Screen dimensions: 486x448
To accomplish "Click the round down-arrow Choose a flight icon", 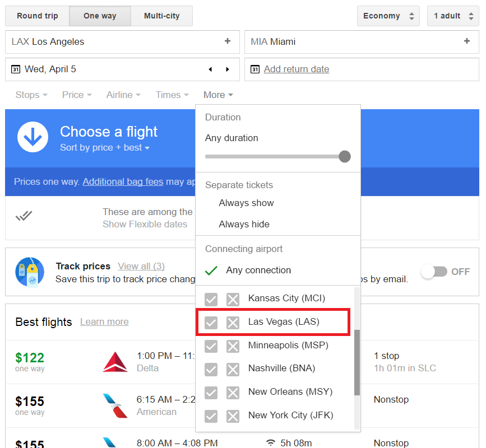I will click(x=33, y=137).
